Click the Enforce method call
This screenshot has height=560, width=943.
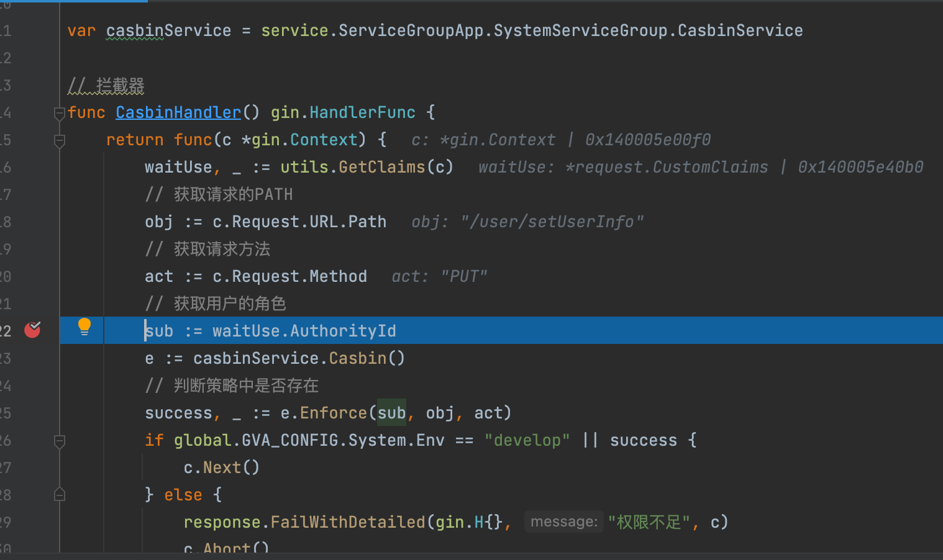click(x=334, y=413)
